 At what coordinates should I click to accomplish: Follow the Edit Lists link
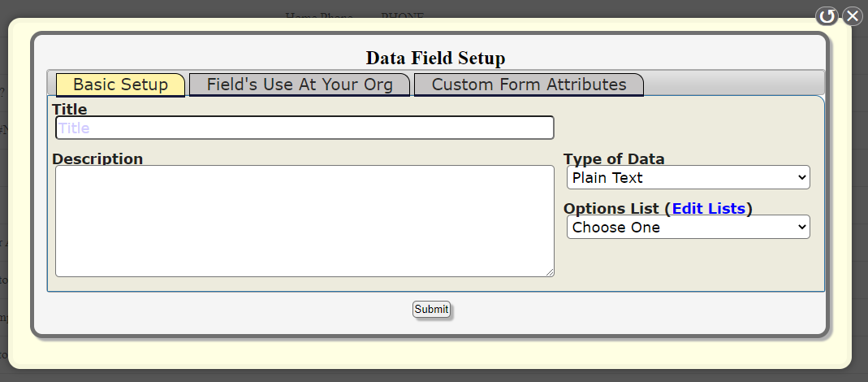click(708, 209)
